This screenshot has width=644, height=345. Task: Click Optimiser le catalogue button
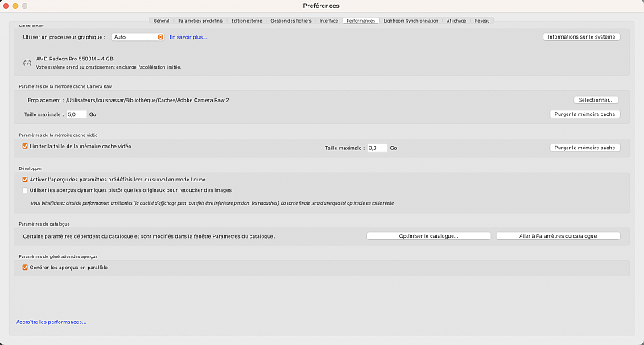428,236
